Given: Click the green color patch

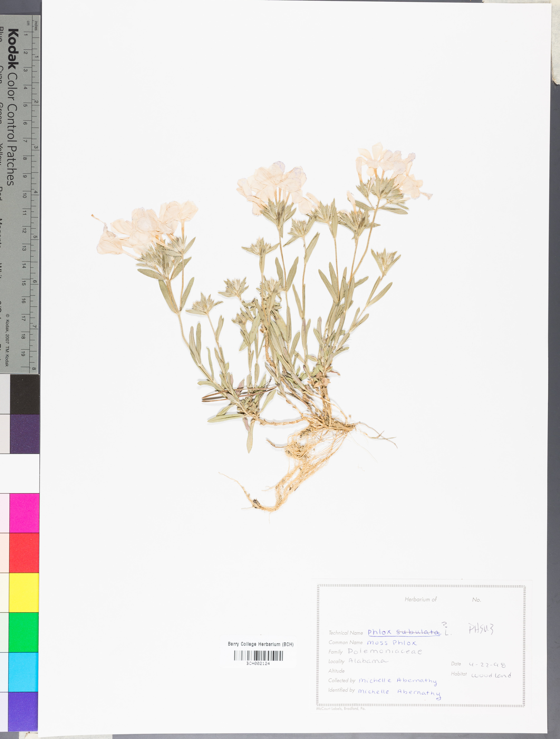Looking at the screenshot, I should [23, 632].
